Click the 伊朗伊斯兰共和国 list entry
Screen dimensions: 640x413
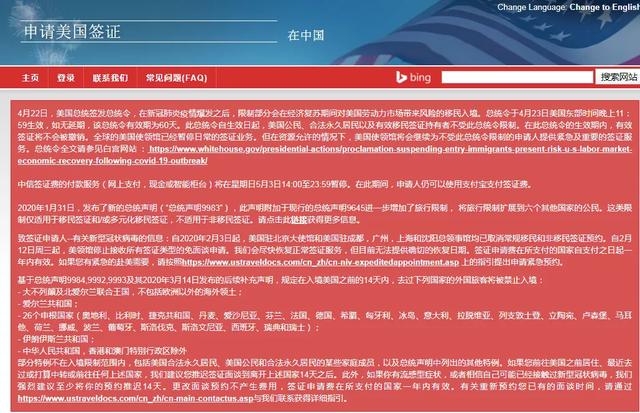[56, 339]
